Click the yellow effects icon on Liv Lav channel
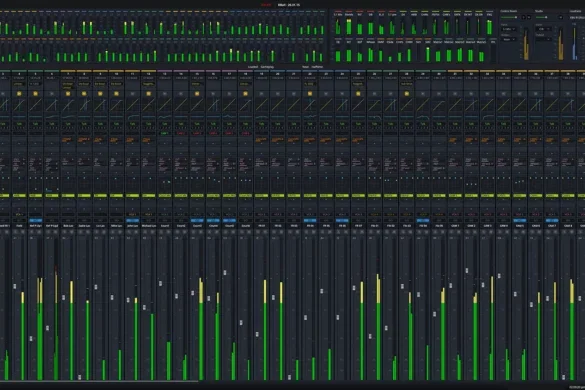Image resolution: width=585 pixels, height=390 pixels. 100,94
